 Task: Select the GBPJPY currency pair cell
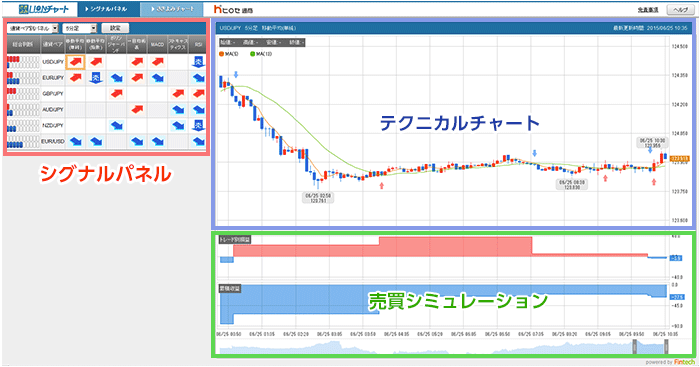(x=52, y=94)
